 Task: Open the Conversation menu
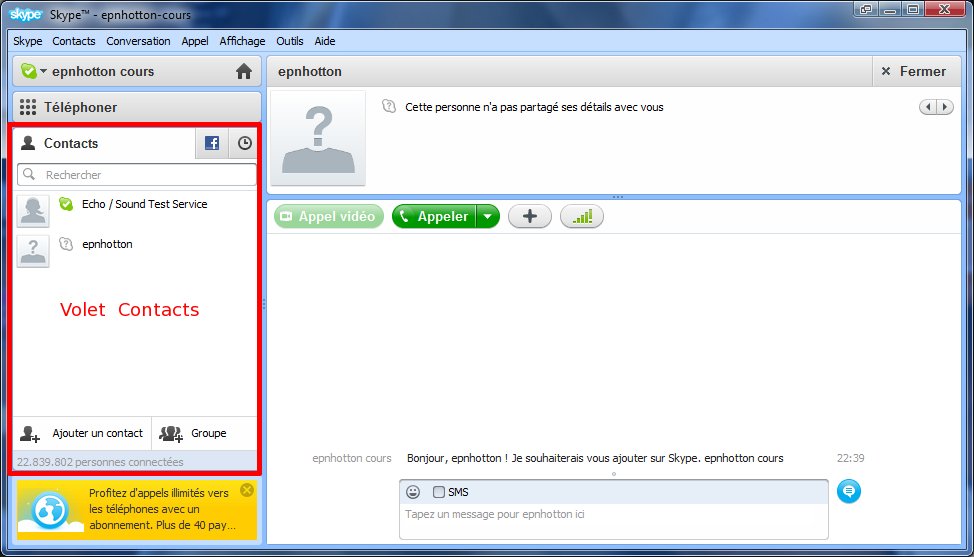(x=138, y=41)
